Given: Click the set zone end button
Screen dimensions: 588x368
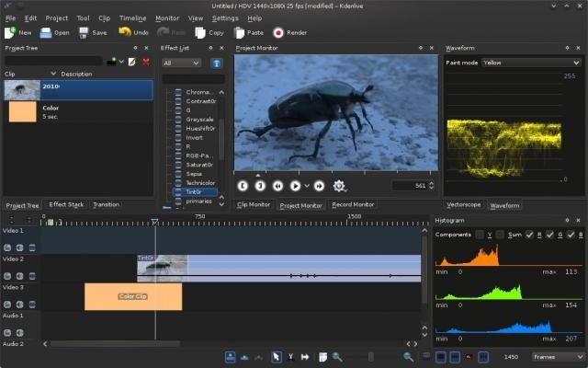Looking at the screenshot, I should [260, 186].
